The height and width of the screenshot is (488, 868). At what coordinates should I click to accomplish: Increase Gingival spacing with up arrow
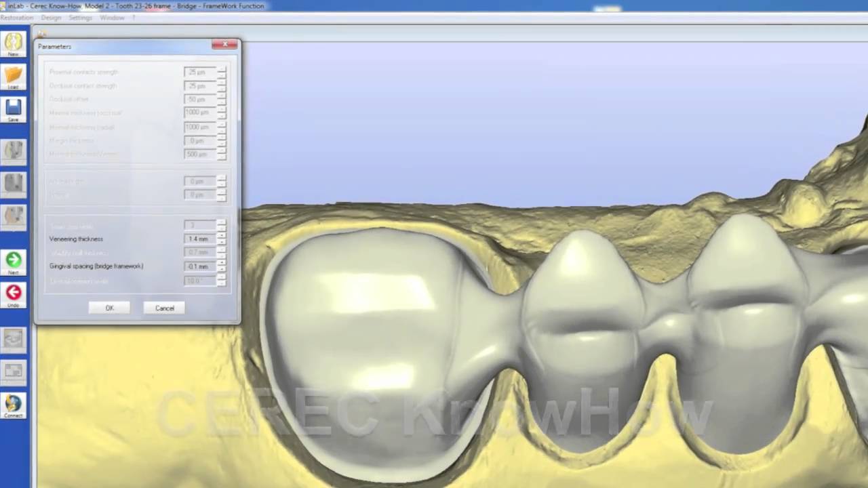point(221,264)
